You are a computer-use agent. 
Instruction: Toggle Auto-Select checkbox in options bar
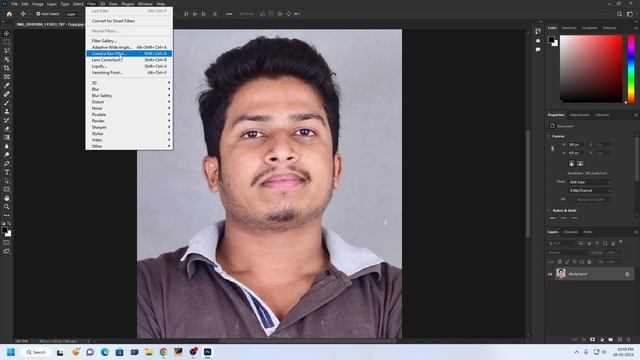[38, 14]
